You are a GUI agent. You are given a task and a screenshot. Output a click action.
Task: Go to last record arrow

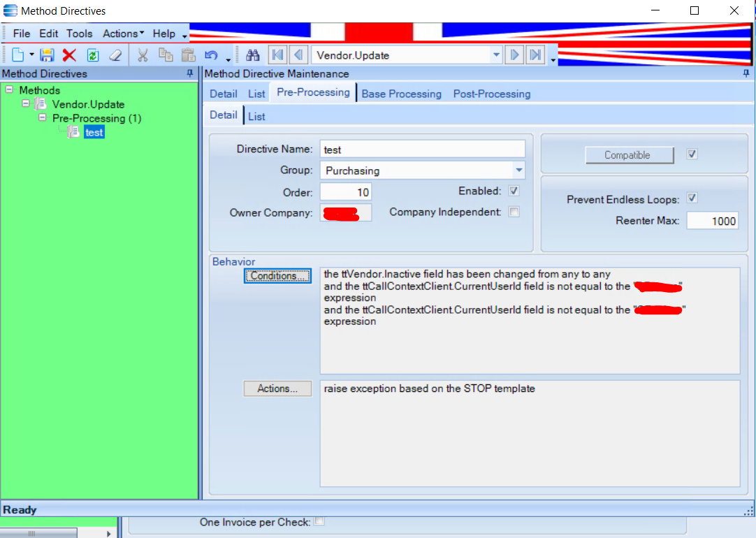[535, 55]
